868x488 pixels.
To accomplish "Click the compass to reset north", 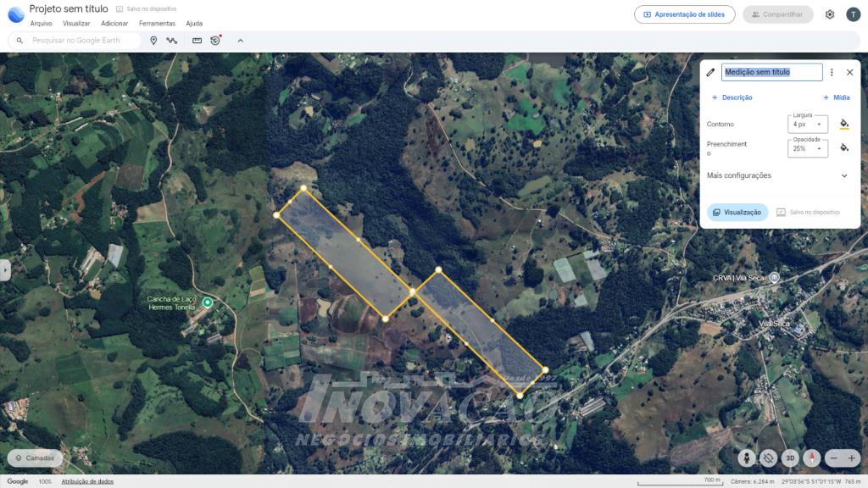I will 812,458.
